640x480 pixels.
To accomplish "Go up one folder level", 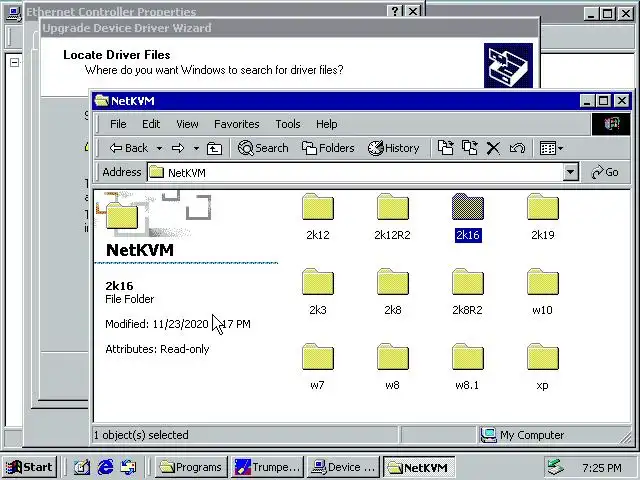I will (x=214, y=148).
